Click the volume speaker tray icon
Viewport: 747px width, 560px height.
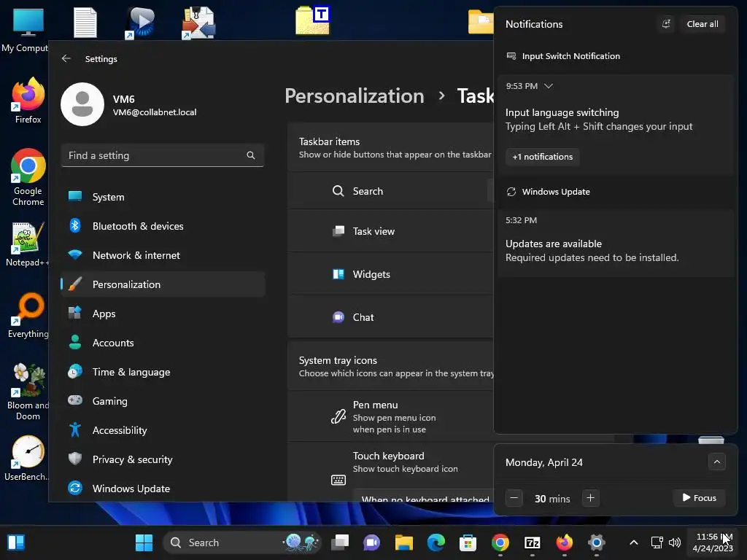click(x=674, y=542)
